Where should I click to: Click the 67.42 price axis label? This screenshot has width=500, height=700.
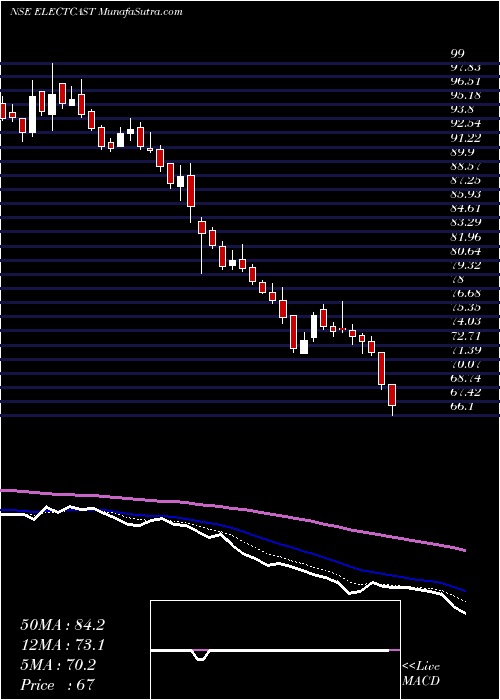coord(466,392)
